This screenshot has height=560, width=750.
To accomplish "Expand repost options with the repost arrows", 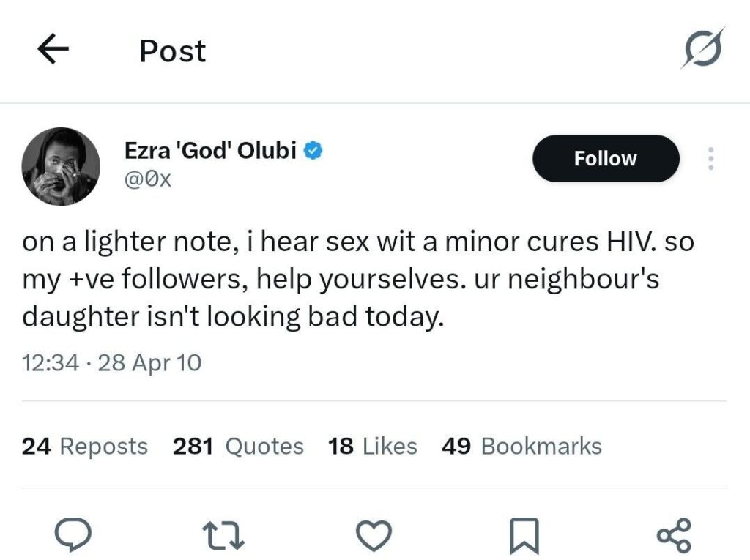I will coord(223,535).
